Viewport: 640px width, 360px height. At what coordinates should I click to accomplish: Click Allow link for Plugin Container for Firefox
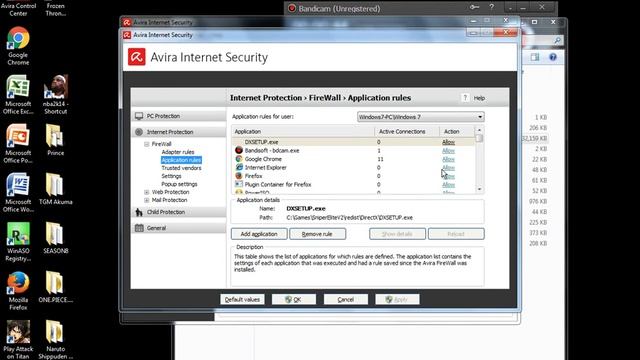(x=448, y=184)
